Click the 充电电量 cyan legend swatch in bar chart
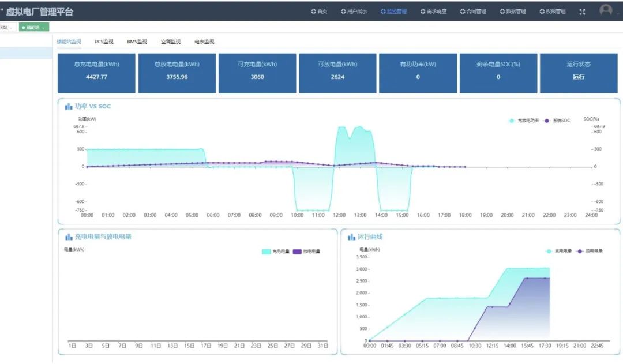The height and width of the screenshot is (364, 623). [267, 252]
